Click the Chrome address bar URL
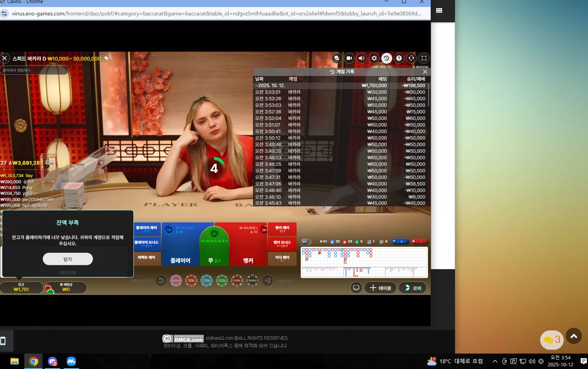The height and width of the screenshot is (369, 588). coord(216,13)
